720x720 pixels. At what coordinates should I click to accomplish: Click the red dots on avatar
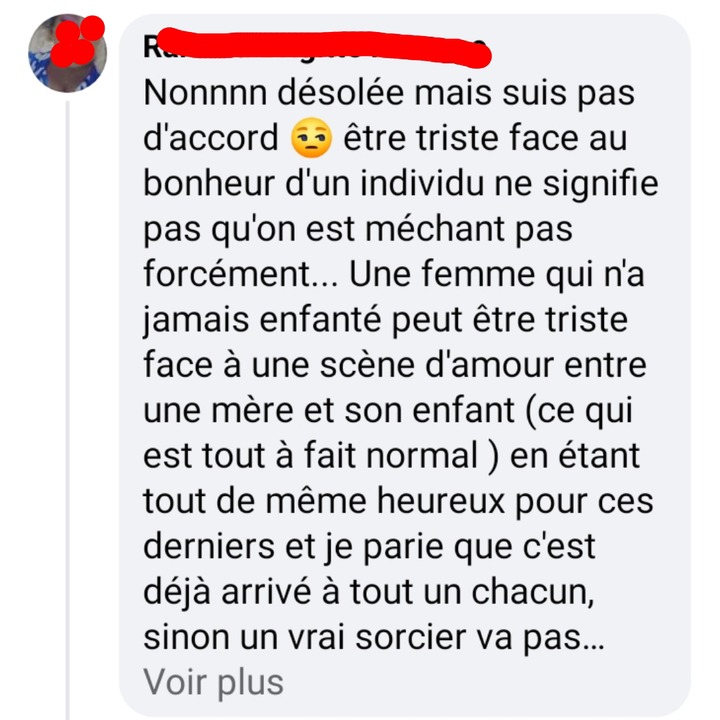[77, 40]
